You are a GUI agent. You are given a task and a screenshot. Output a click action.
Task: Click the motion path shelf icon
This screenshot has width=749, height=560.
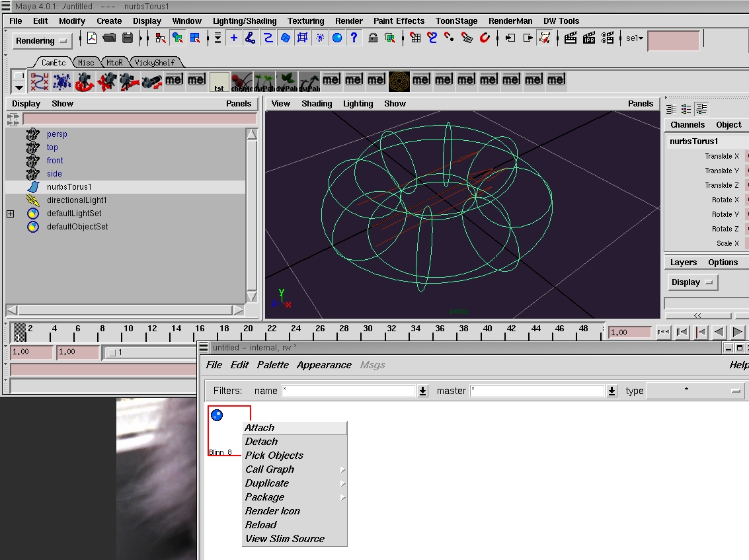[x=39, y=82]
